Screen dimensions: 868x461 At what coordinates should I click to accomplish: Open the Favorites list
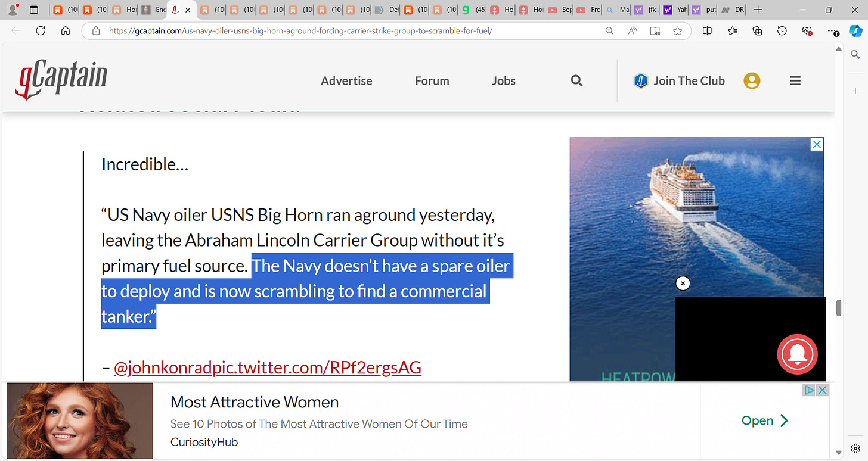pyautogui.click(x=732, y=31)
